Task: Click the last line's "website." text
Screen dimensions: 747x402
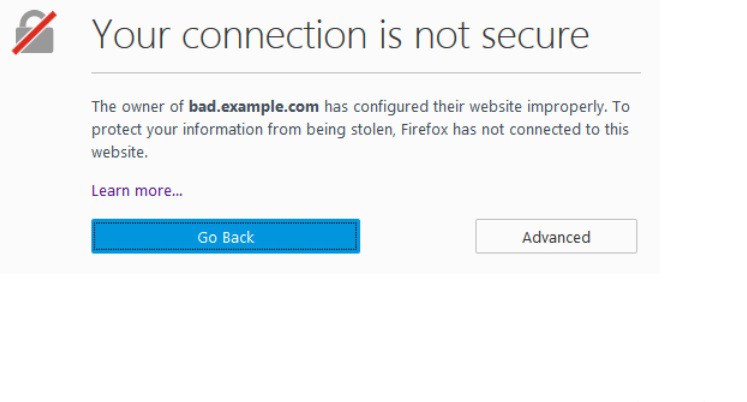Action: 119,153
